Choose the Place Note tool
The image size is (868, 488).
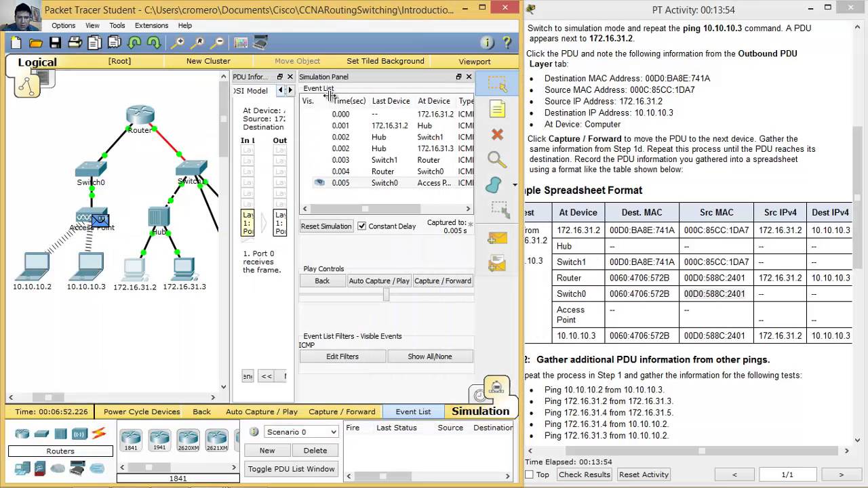pyautogui.click(x=497, y=109)
